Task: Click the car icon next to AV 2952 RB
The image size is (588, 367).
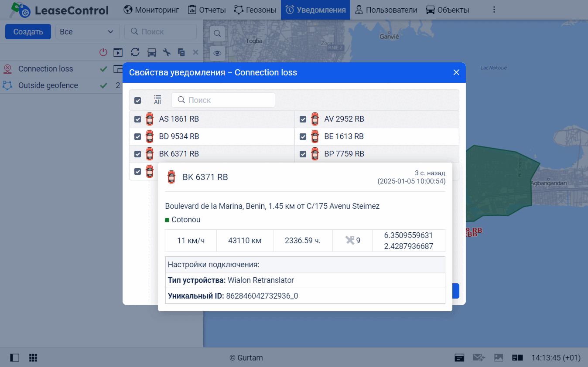Action: point(315,119)
